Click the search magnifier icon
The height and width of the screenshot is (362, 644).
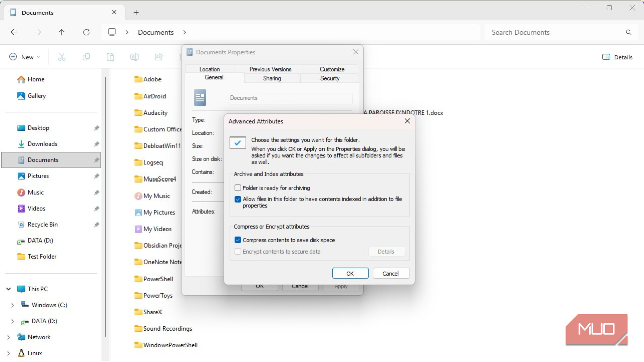tap(629, 32)
